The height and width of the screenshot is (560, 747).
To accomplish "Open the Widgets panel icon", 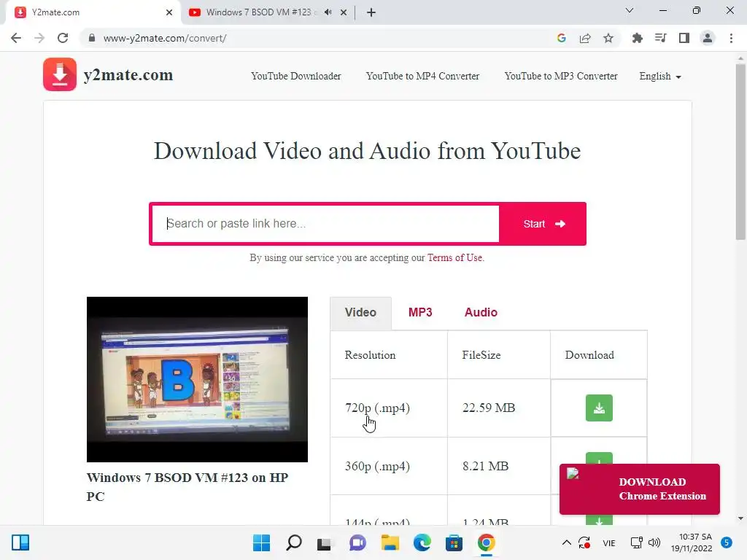I will 20,542.
